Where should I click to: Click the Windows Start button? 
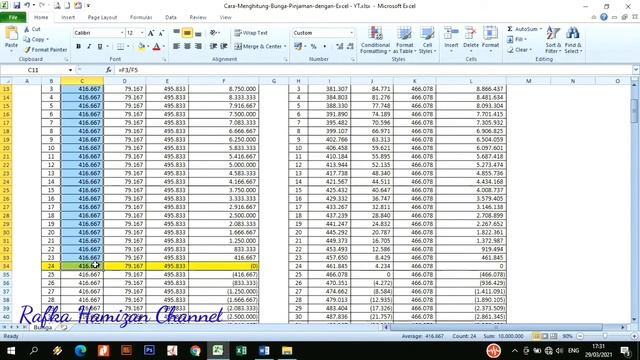(x=11, y=350)
